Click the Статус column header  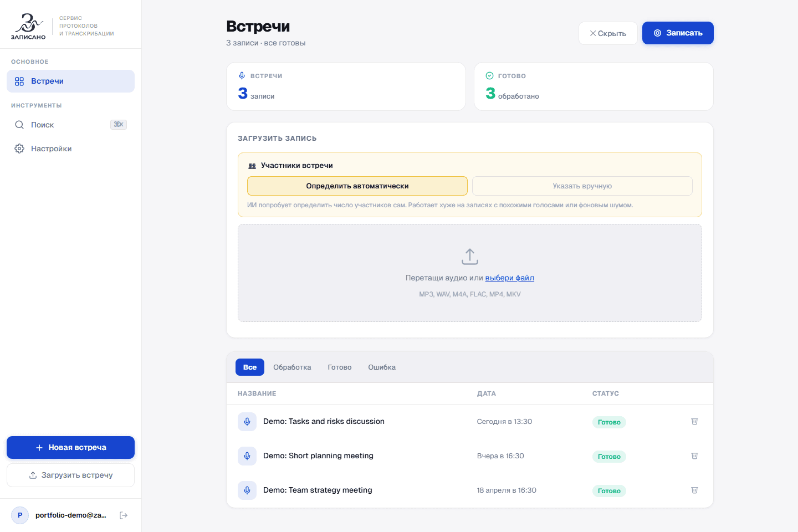click(x=606, y=393)
